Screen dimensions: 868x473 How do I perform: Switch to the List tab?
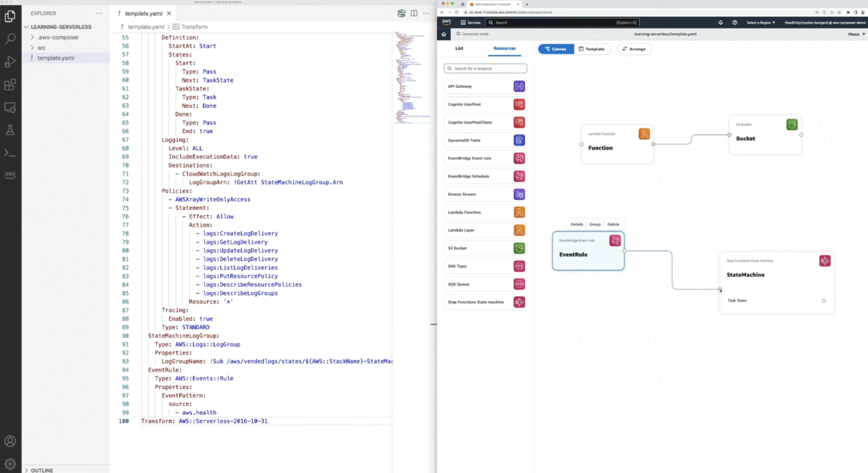(459, 48)
